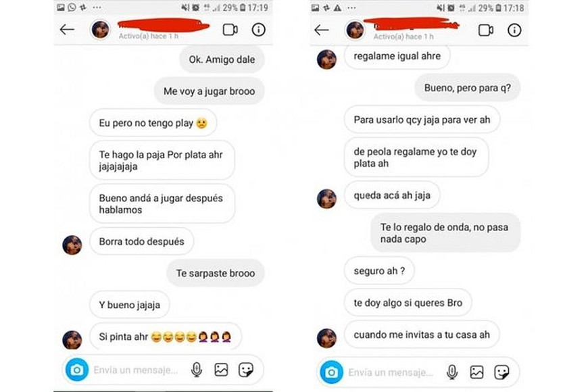588x392 pixels.
Task: Tap back arrow in right chat
Action: 322,30
